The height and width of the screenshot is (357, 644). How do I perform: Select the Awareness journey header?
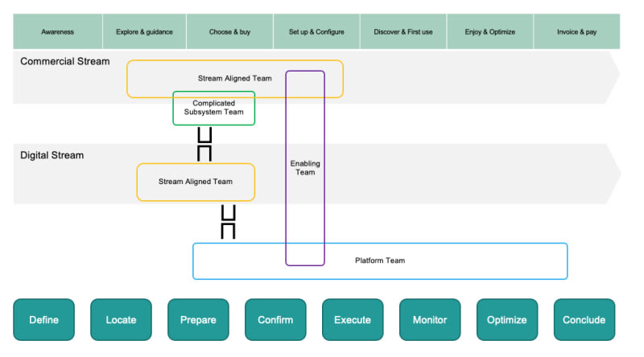click(57, 31)
